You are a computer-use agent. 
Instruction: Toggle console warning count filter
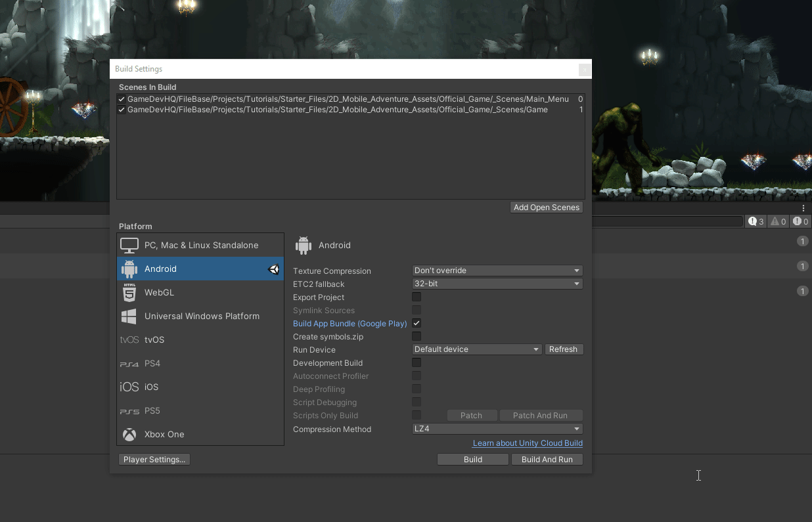click(x=778, y=222)
